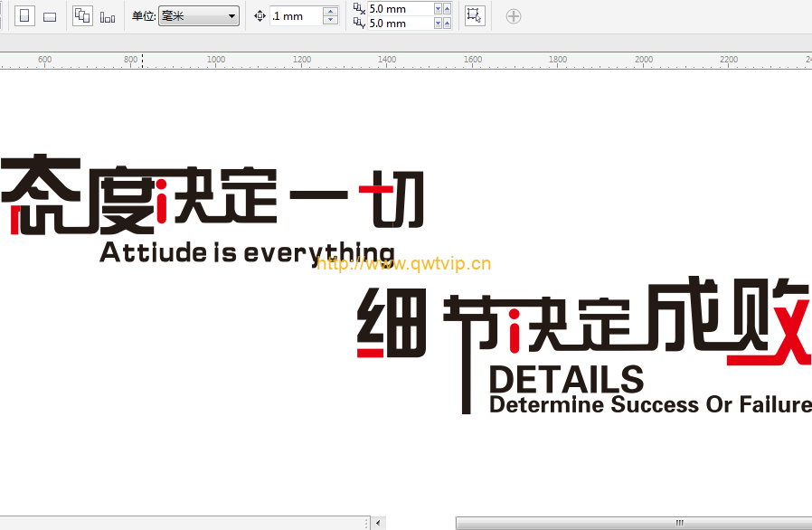
Task: Apply layout to current page only
Action: 108,17
